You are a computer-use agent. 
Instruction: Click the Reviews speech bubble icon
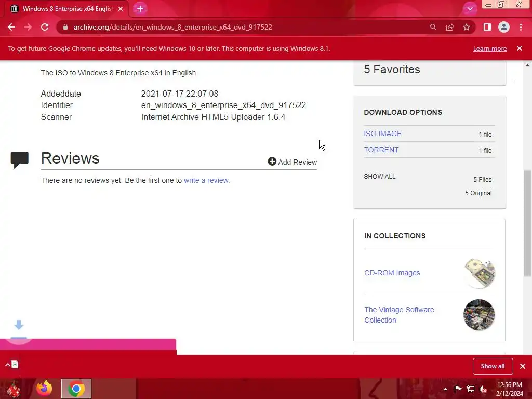coord(20,160)
